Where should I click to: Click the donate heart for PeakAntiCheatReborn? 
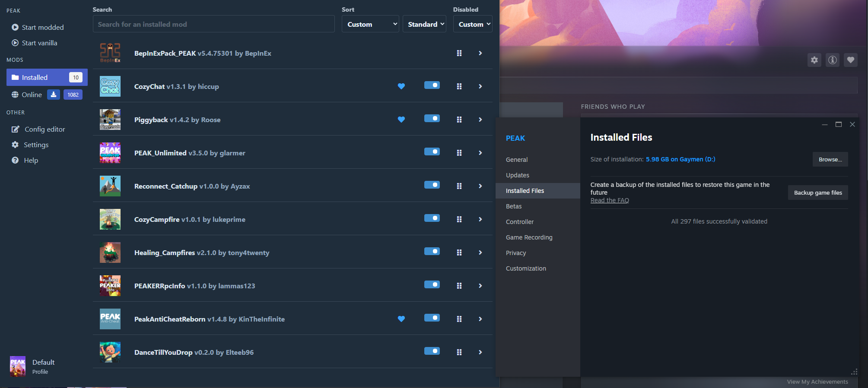pos(401,319)
